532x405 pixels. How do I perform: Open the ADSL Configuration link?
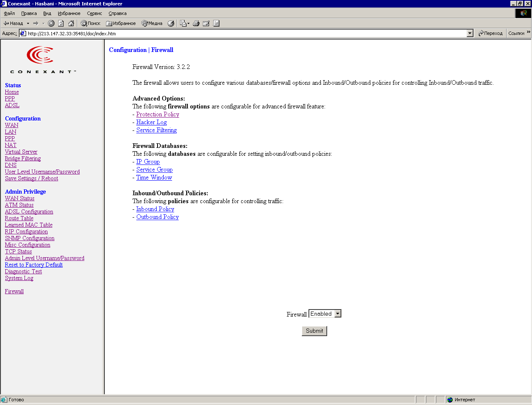click(29, 211)
